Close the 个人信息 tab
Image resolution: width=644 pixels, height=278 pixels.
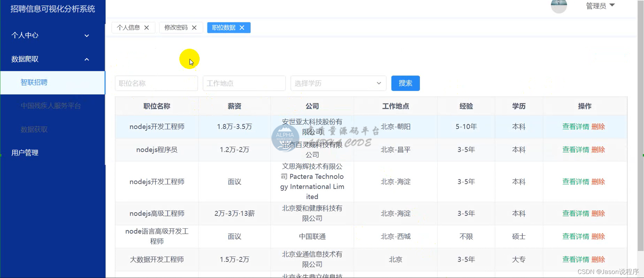point(147,28)
